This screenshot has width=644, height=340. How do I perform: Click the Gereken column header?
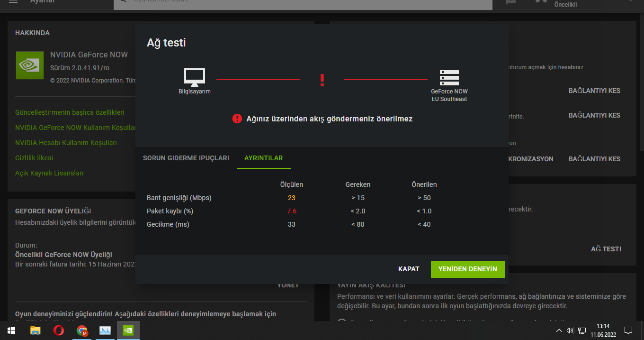(358, 184)
